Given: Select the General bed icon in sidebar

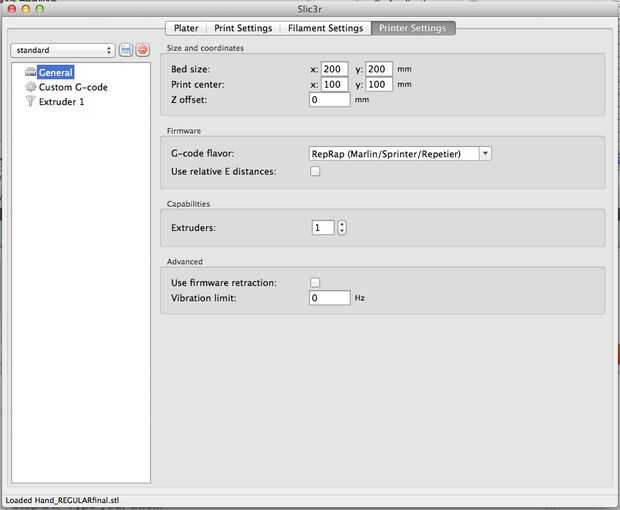Looking at the screenshot, I should click(x=30, y=72).
